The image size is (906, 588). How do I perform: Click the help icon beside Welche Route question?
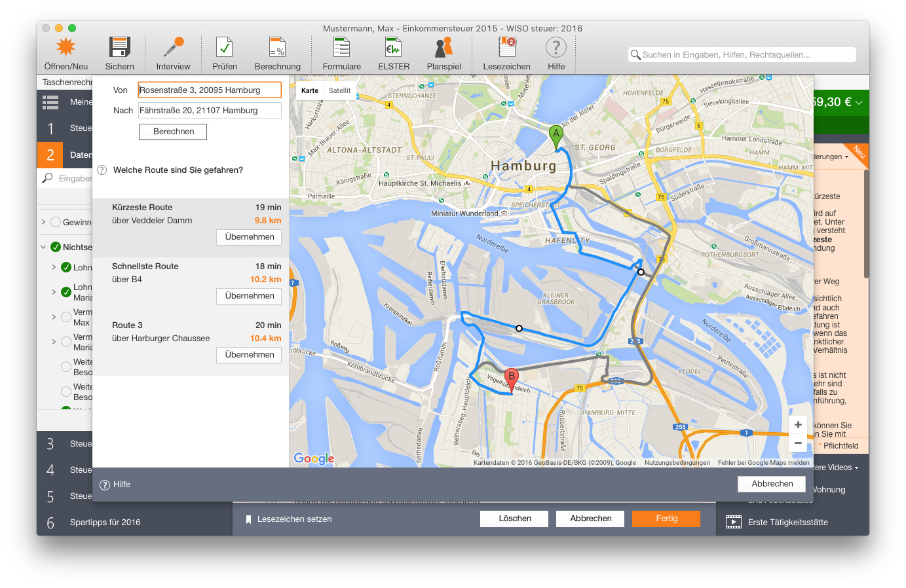click(102, 170)
